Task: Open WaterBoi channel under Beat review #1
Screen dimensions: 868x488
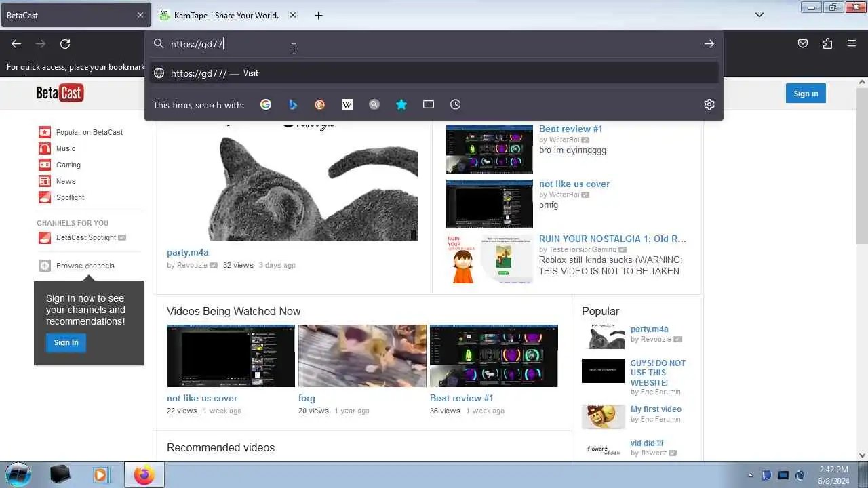Action: [x=564, y=140]
